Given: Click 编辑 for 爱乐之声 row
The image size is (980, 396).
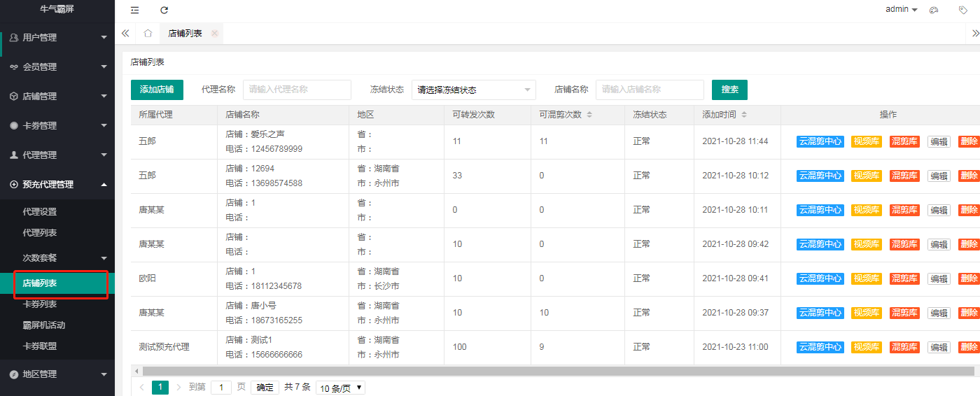Looking at the screenshot, I should (x=939, y=141).
